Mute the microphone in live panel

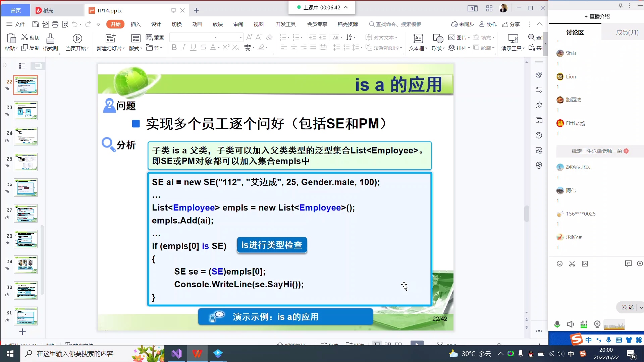pyautogui.click(x=557, y=324)
